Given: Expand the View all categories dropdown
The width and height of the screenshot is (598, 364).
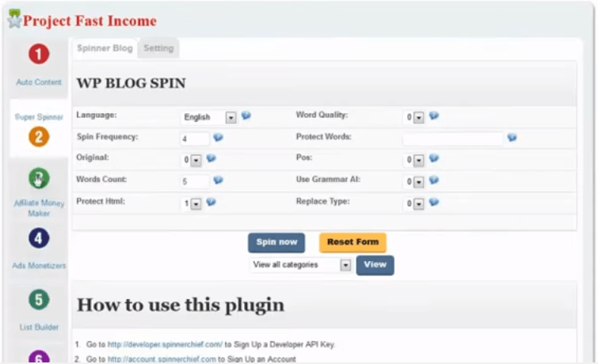Looking at the screenshot, I should pyautogui.click(x=301, y=265).
